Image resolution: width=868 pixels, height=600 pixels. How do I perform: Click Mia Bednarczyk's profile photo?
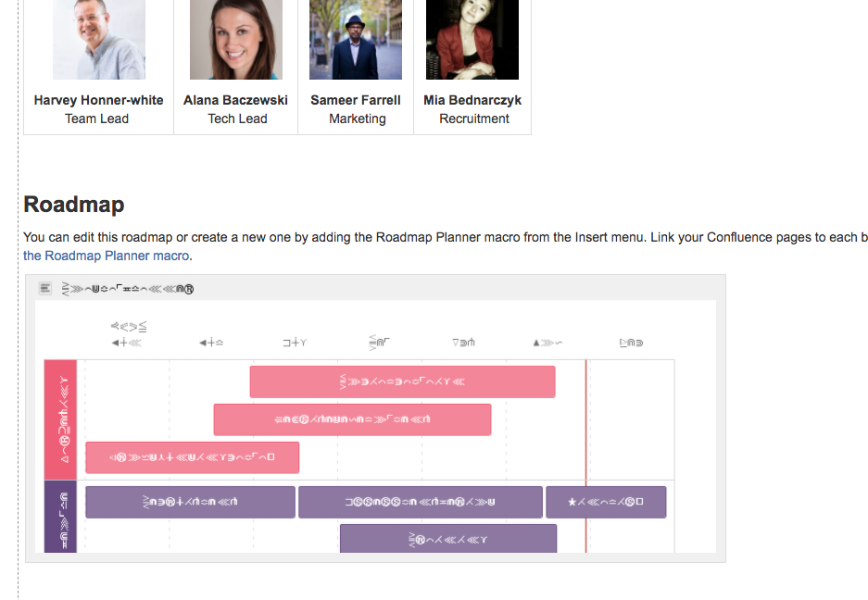472,39
